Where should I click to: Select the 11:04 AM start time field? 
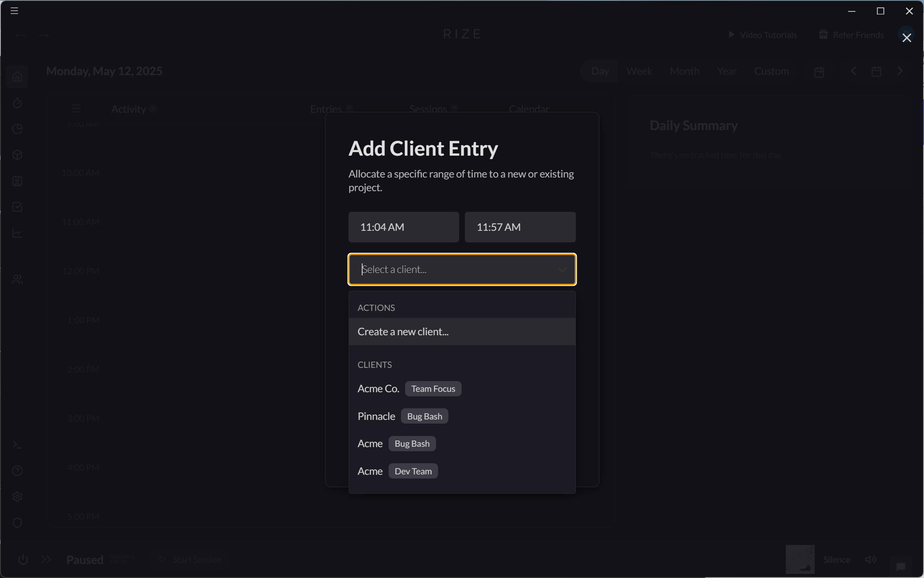(x=403, y=227)
